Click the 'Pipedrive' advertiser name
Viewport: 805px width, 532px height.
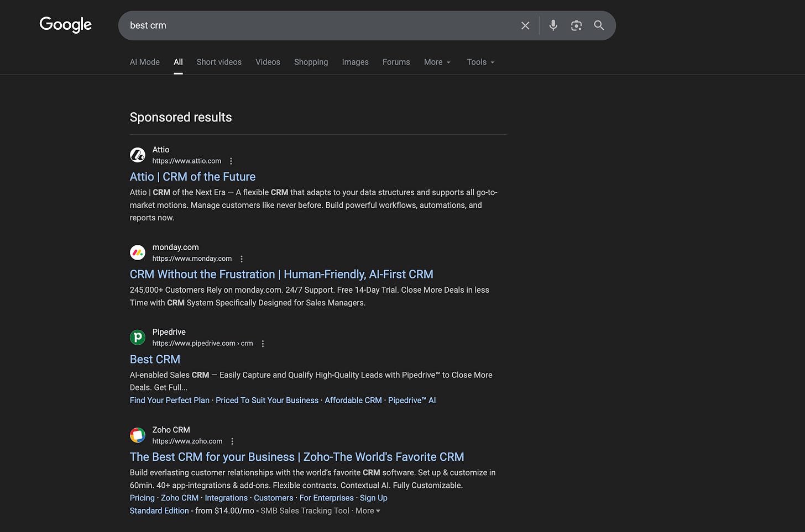click(x=169, y=332)
